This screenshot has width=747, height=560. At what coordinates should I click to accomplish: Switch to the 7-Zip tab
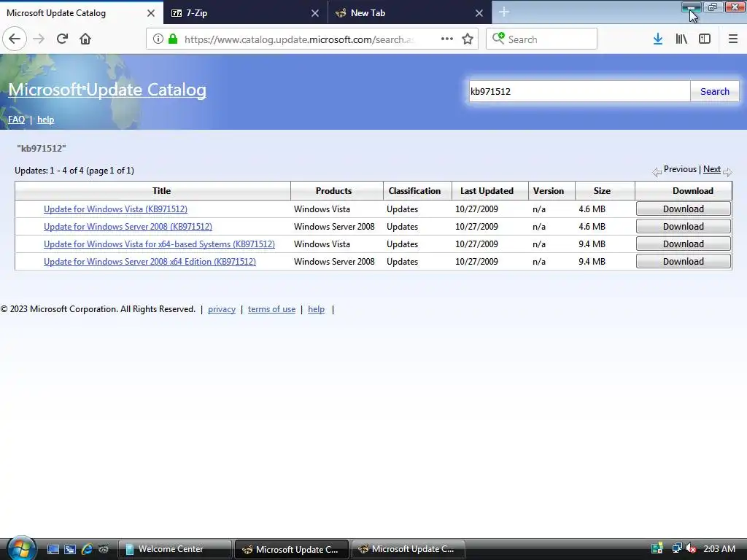point(245,13)
